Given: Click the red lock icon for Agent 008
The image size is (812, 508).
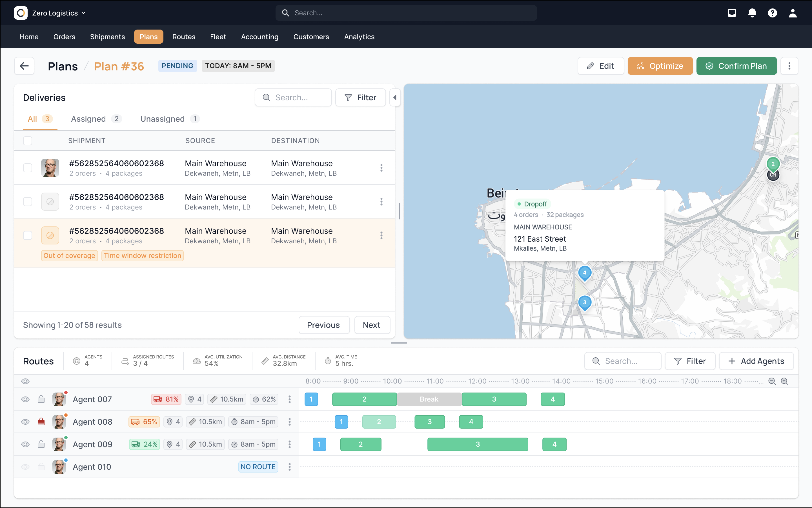Looking at the screenshot, I should [x=41, y=422].
